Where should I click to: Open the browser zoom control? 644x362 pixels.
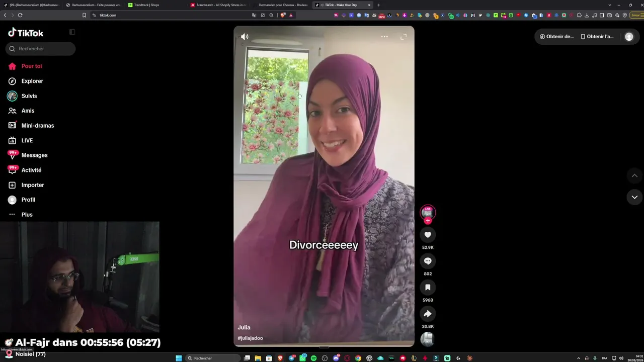point(271,15)
